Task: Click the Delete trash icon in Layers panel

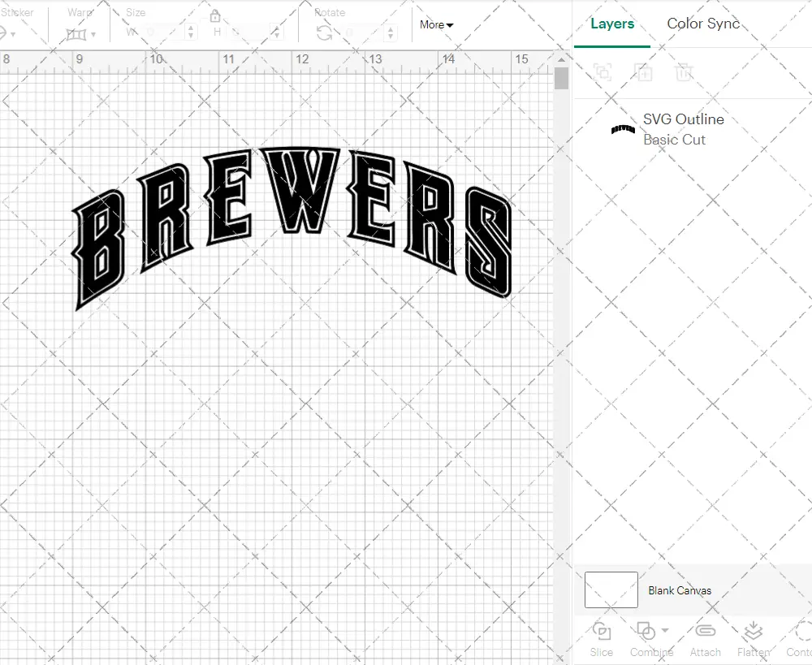Action: coord(684,72)
